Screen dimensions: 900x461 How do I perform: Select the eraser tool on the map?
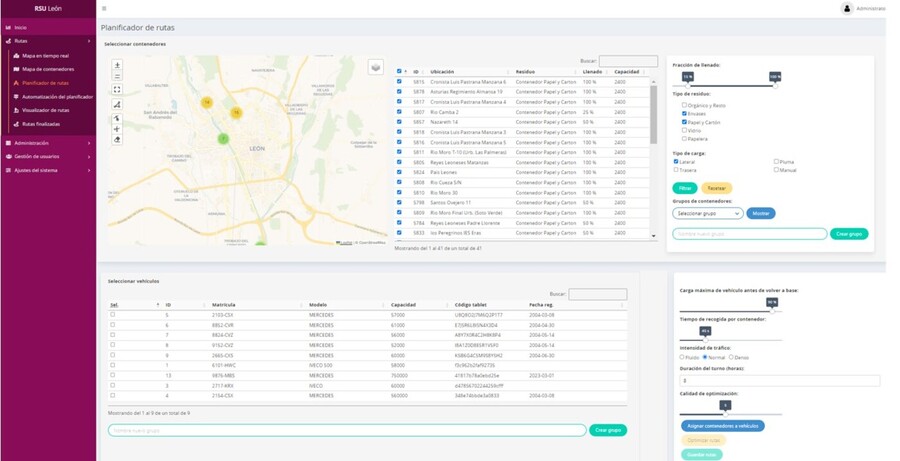point(118,140)
